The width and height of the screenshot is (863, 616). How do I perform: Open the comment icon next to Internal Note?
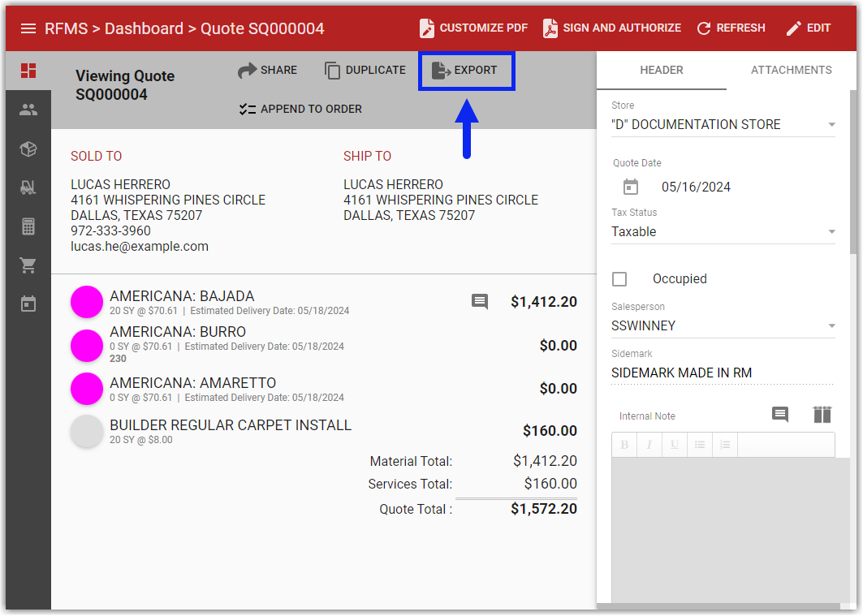(779, 415)
